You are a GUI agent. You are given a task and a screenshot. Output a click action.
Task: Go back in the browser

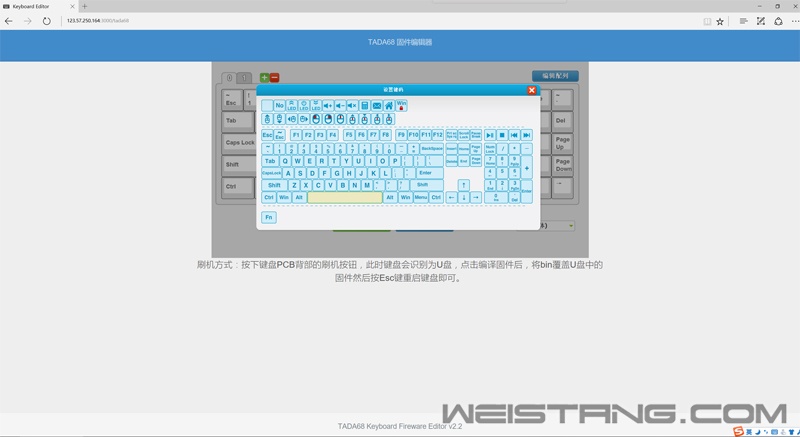point(9,21)
